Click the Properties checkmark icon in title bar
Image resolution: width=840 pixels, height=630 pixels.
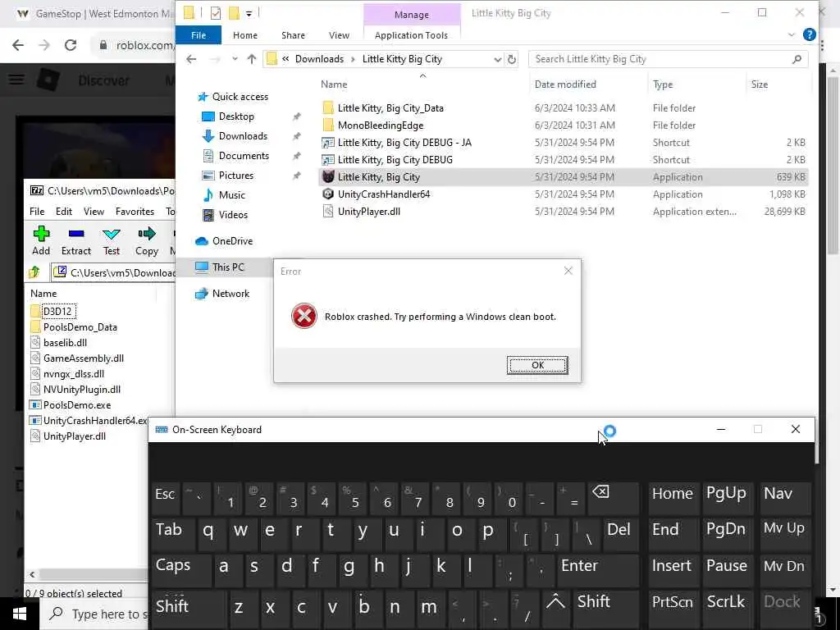click(216, 13)
